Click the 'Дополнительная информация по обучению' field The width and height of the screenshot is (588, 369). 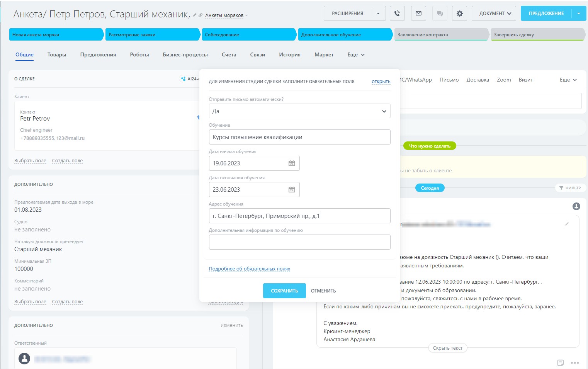tap(299, 242)
